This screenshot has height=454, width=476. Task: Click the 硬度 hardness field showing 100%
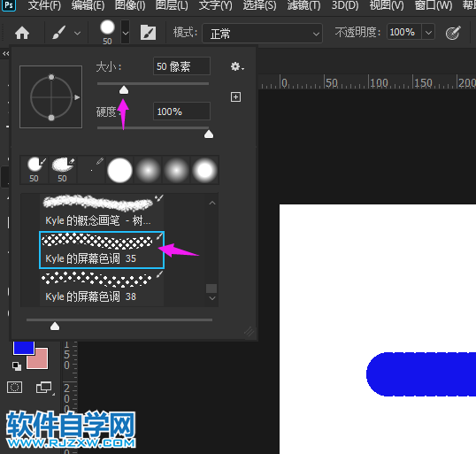[181, 112]
